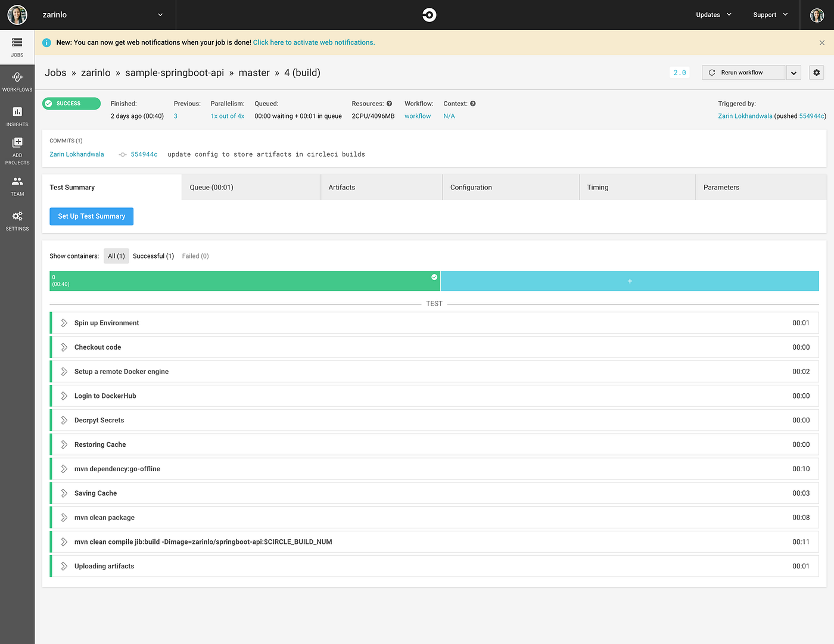Viewport: 834px width, 644px height.
Task: Expand the mvn clean package step
Action: pos(434,518)
